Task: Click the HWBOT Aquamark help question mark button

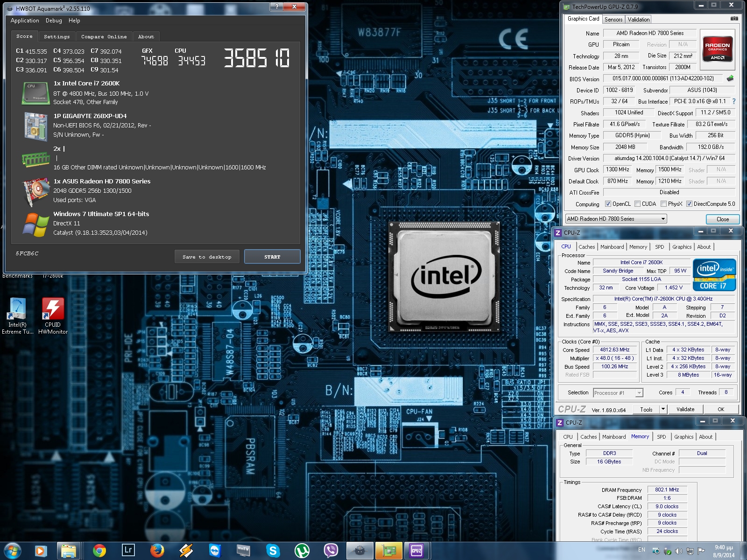Action: [276, 7]
